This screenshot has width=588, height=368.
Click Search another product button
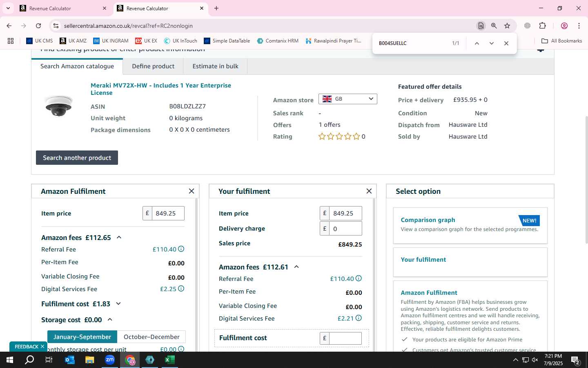click(x=77, y=158)
